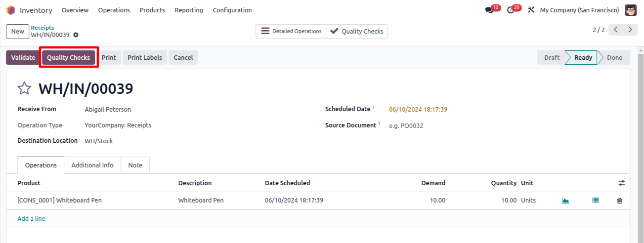Click the gear icon next to WH/IN/00039

(x=76, y=35)
